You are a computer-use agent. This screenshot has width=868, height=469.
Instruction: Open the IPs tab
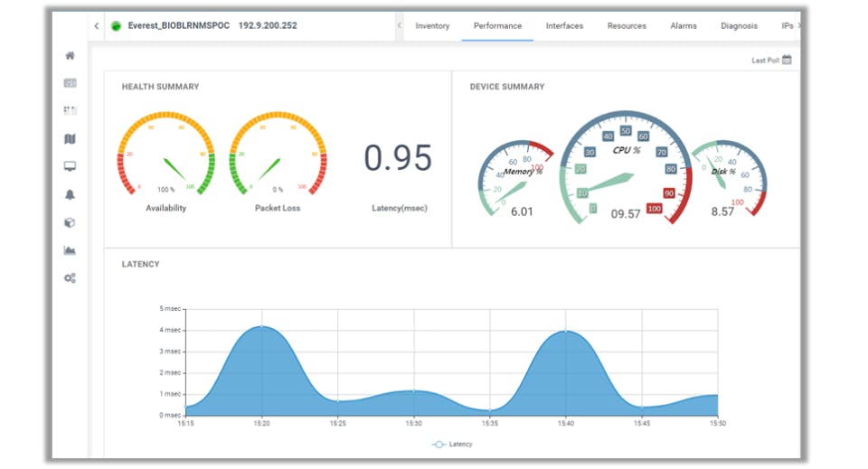click(x=788, y=26)
